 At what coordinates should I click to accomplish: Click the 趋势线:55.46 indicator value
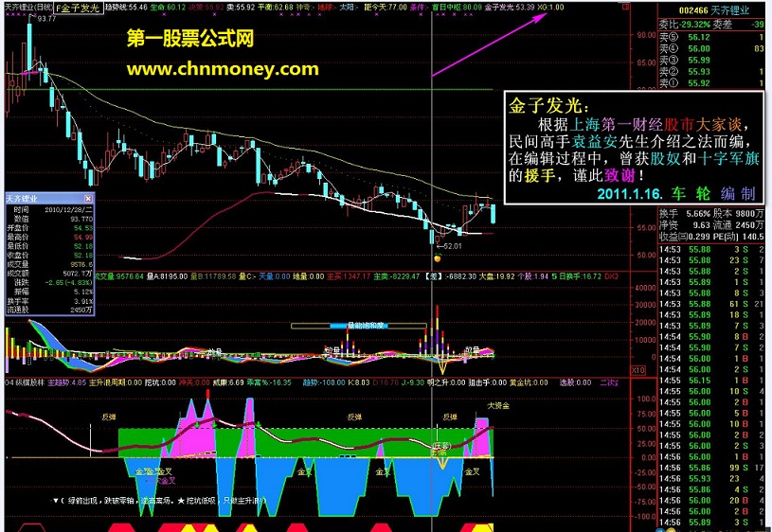127,8
